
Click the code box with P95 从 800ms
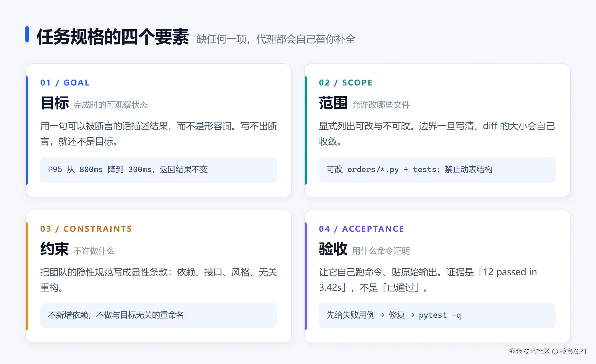[x=159, y=170]
